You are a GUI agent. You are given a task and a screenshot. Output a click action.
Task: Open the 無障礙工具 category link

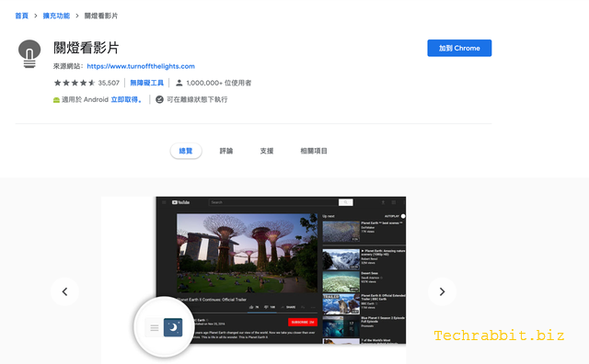(x=147, y=83)
